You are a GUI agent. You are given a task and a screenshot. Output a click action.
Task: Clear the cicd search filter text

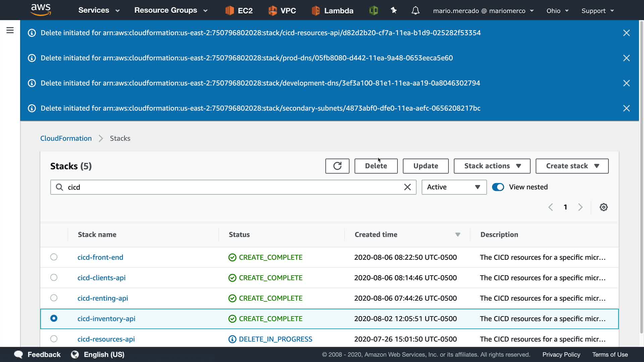[407, 187]
